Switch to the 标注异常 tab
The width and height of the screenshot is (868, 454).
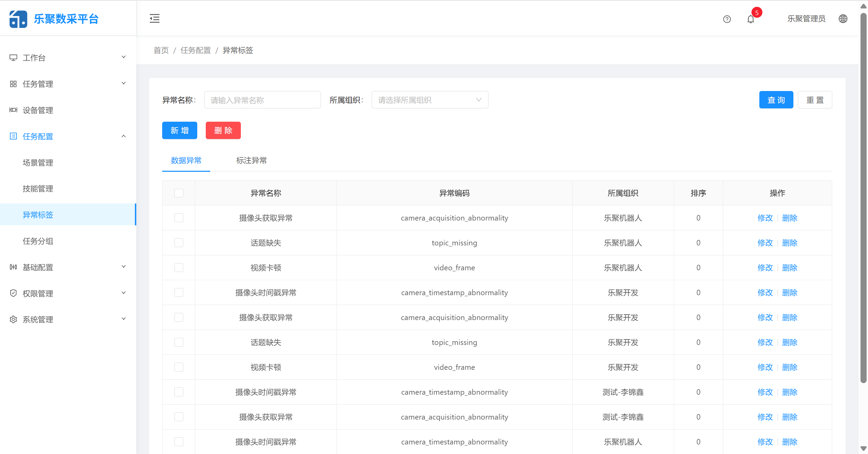click(251, 160)
